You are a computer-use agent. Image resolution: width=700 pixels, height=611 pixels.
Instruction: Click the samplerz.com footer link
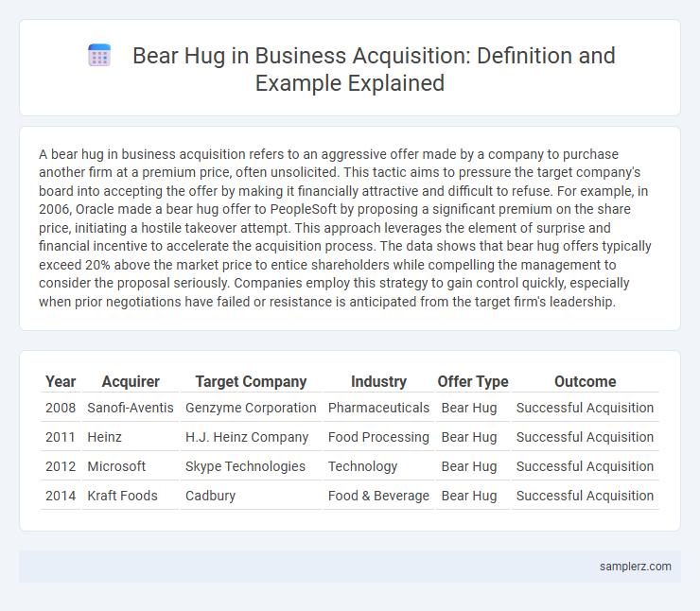click(x=636, y=566)
